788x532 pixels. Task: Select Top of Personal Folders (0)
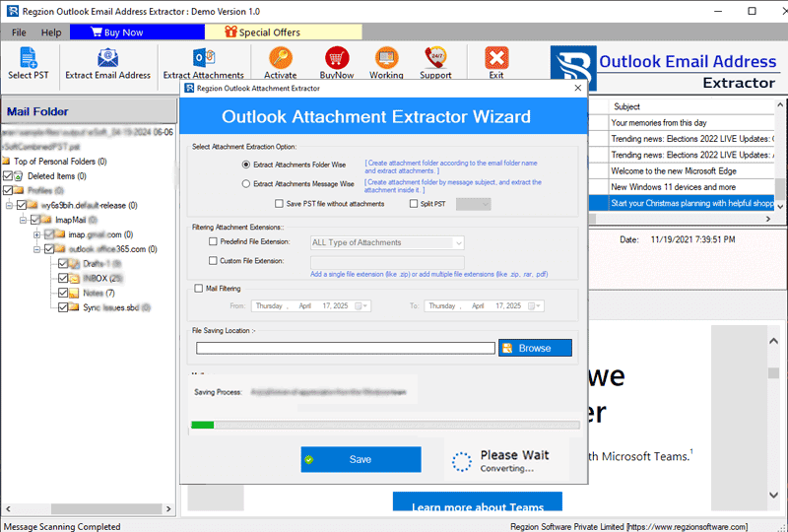click(60, 162)
